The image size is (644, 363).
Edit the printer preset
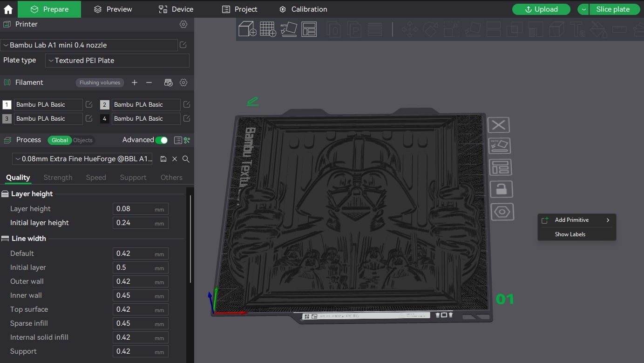183,45
